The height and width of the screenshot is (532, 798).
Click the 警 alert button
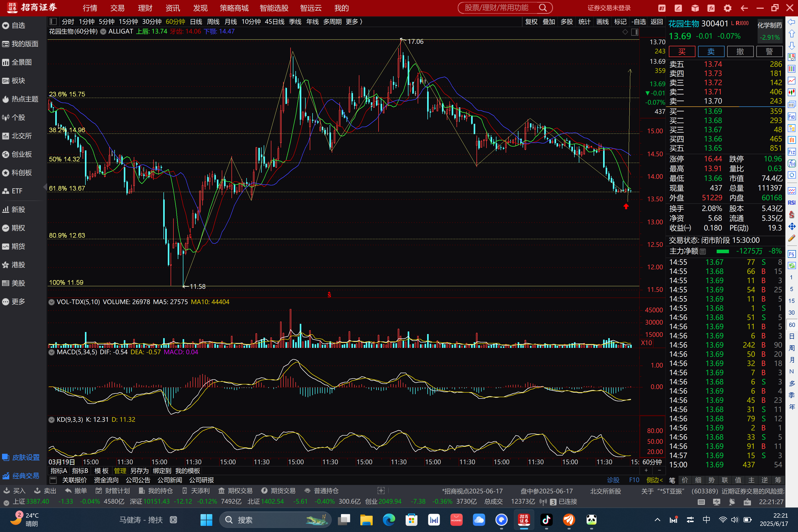tap(770, 52)
